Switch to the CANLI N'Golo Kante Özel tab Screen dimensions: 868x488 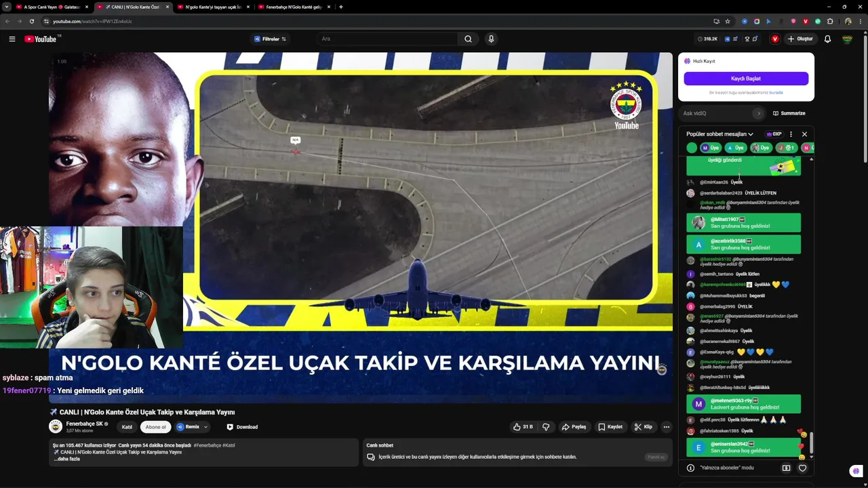click(132, 7)
